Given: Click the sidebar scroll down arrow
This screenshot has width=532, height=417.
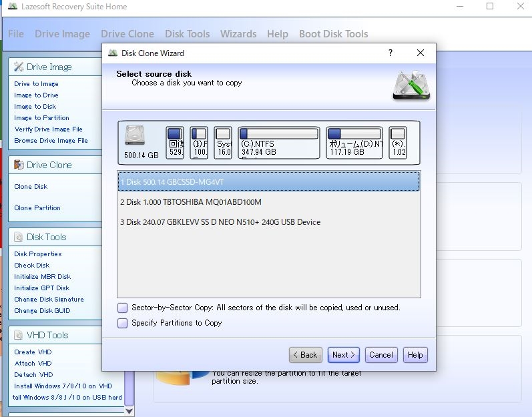Looking at the screenshot, I should click(129, 411).
